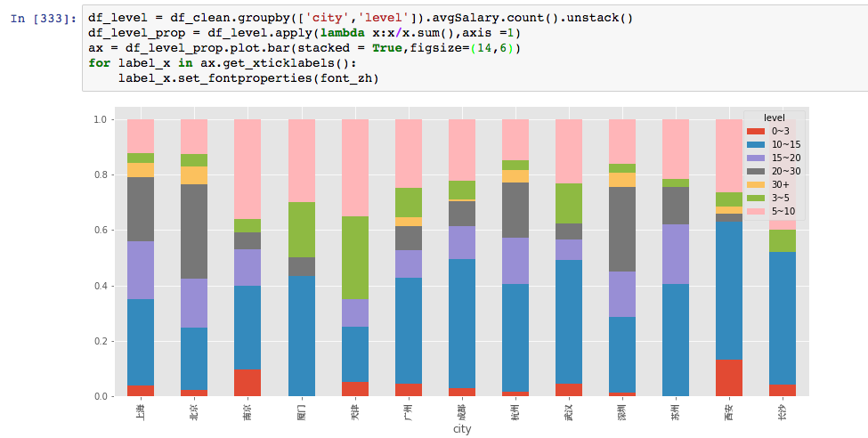Click the for label_x loop line

(223, 63)
